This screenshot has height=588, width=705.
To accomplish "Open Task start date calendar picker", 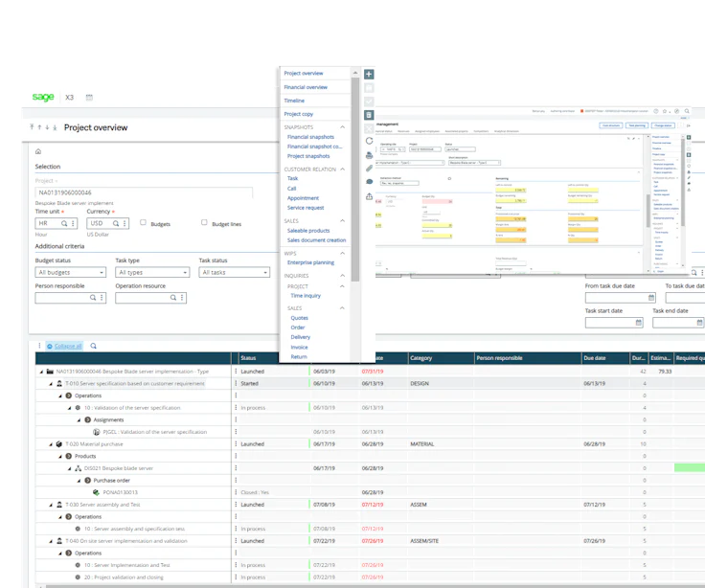I will (x=639, y=323).
